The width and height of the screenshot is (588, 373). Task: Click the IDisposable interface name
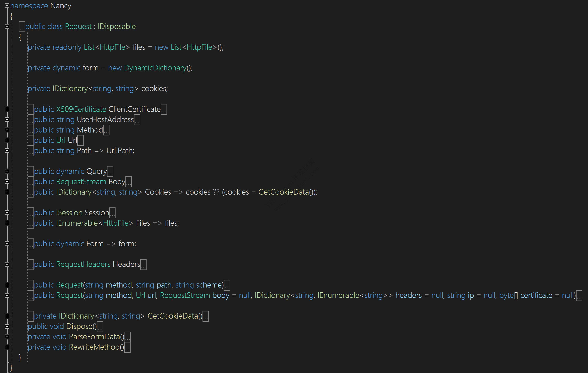click(x=117, y=26)
